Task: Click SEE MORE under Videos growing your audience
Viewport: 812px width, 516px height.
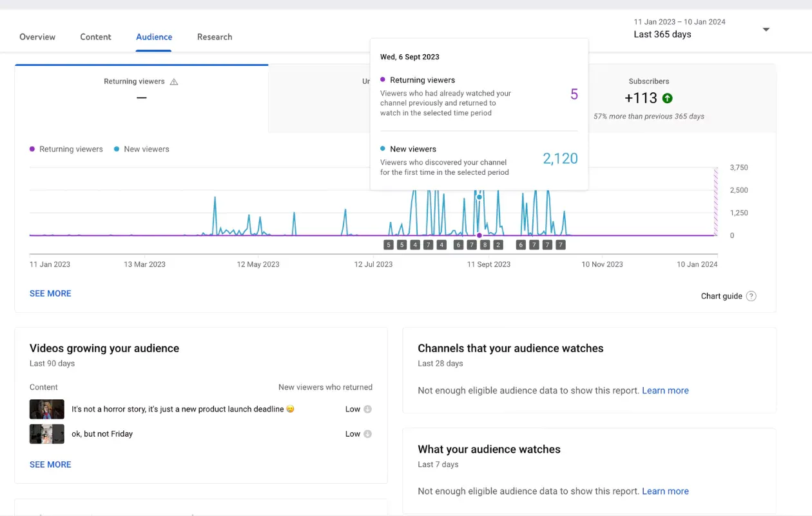Action: tap(50, 464)
